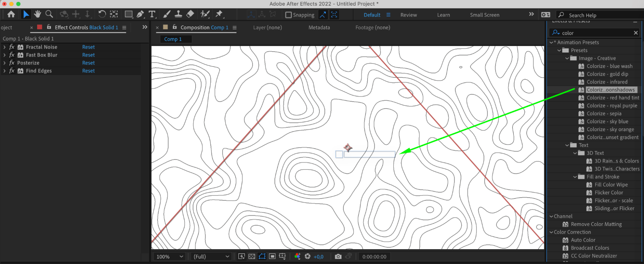Expand the Fast Box Blur effect properties
This screenshot has height=264, width=644.
tap(4, 55)
